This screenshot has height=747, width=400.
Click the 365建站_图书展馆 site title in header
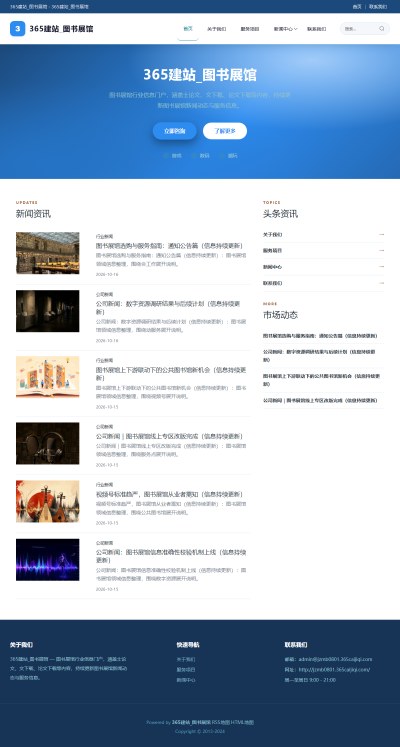click(61, 29)
